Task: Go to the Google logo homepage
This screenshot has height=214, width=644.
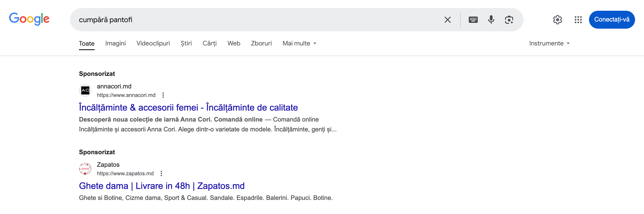Action: [x=29, y=19]
